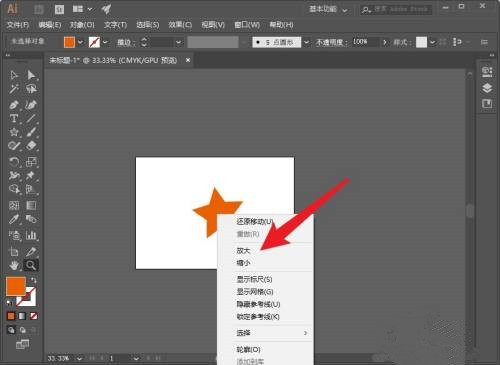
Task: Open the 文件(F) menu
Action: (18, 25)
